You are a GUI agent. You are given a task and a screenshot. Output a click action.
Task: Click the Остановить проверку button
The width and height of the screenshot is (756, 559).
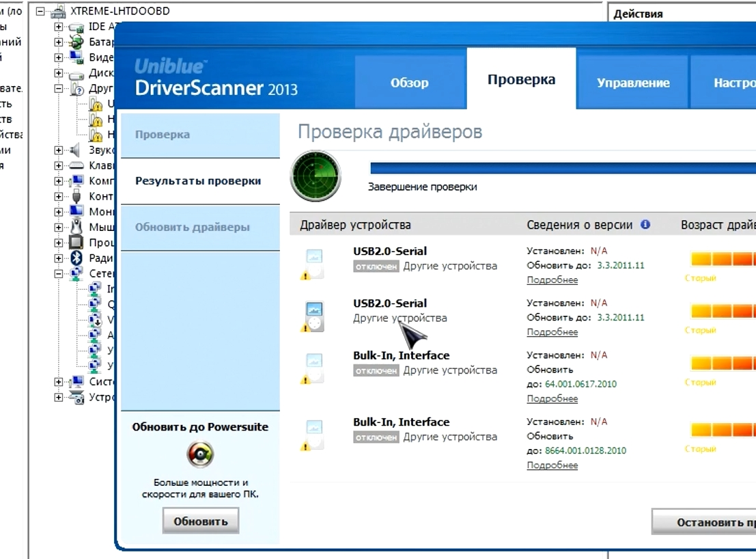[x=705, y=522]
